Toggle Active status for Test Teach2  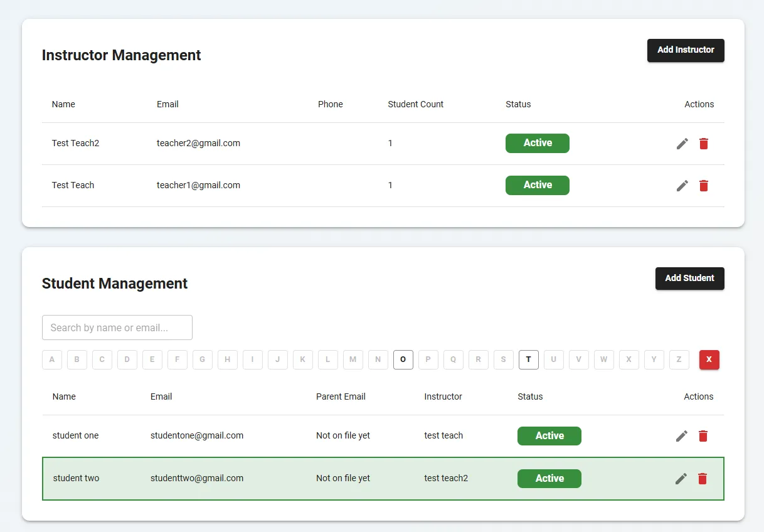pyautogui.click(x=537, y=143)
